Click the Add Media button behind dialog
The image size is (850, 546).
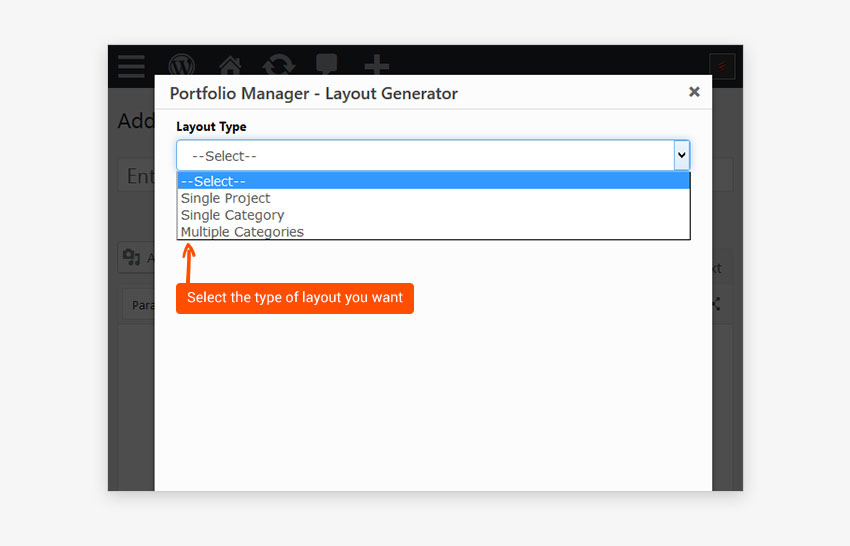point(136,258)
